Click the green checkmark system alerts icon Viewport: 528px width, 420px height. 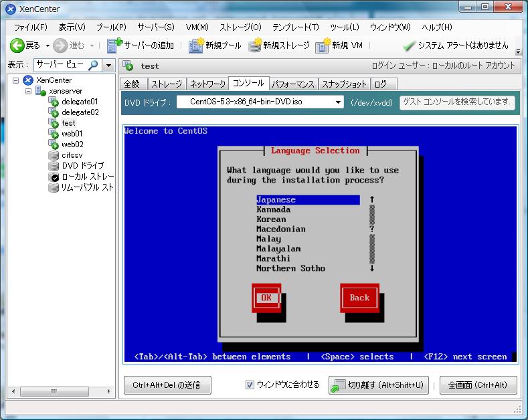point(409,45)
